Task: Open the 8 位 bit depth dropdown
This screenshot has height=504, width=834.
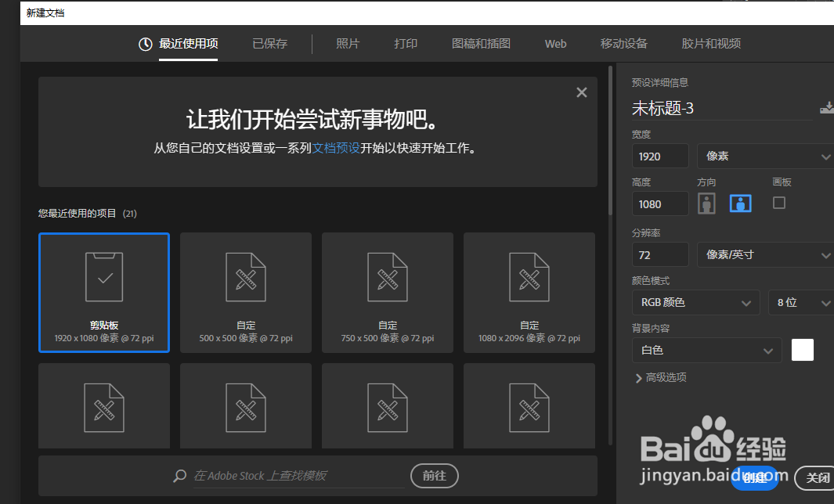Action: point(801,303)
